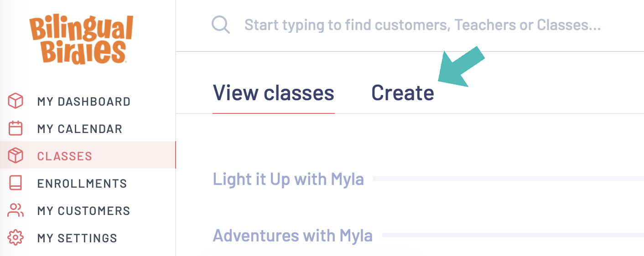Switch to the View classes tab

click(x=274, y=93)
